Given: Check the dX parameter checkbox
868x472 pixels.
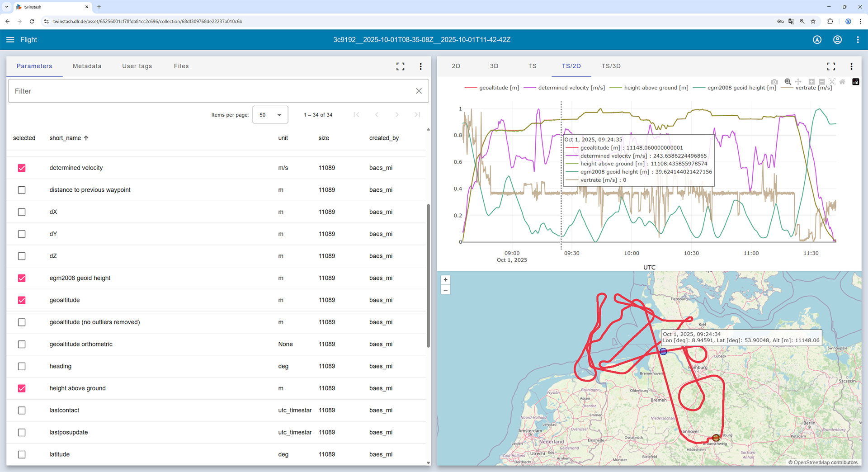Looking at the screenshot, I should point(22,212).
